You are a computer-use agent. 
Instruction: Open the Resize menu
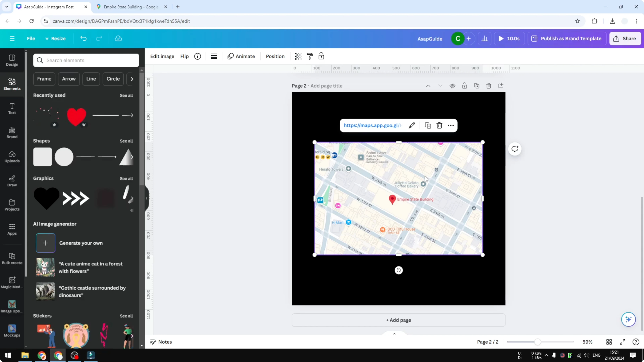pos(55,38)
